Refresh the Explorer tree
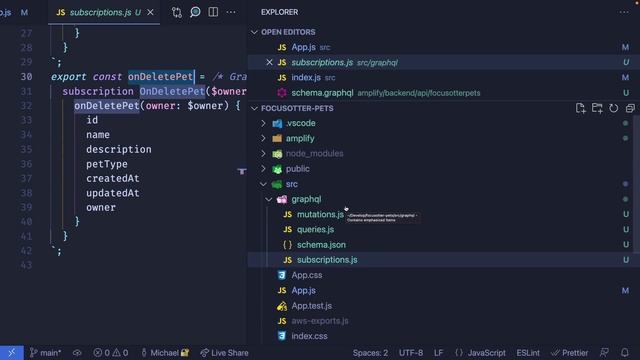 coord(613,108)
